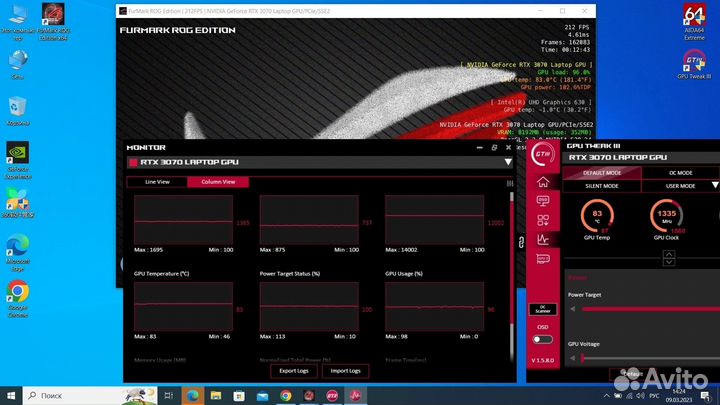Switch to FurMark in the taskbar
The width and height of the screenshot is (720, 405).
point(309,395)
